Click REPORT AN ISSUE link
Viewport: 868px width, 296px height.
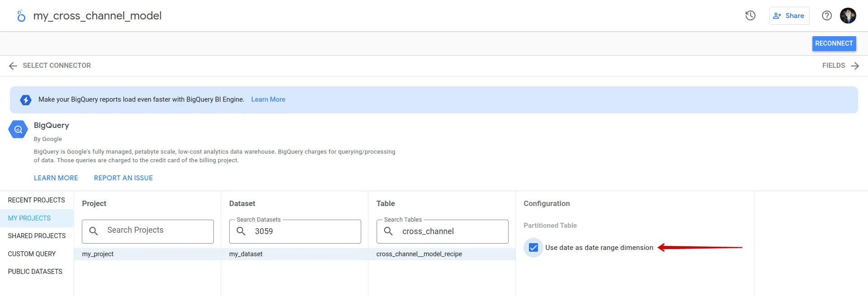(x=123, y=178)
